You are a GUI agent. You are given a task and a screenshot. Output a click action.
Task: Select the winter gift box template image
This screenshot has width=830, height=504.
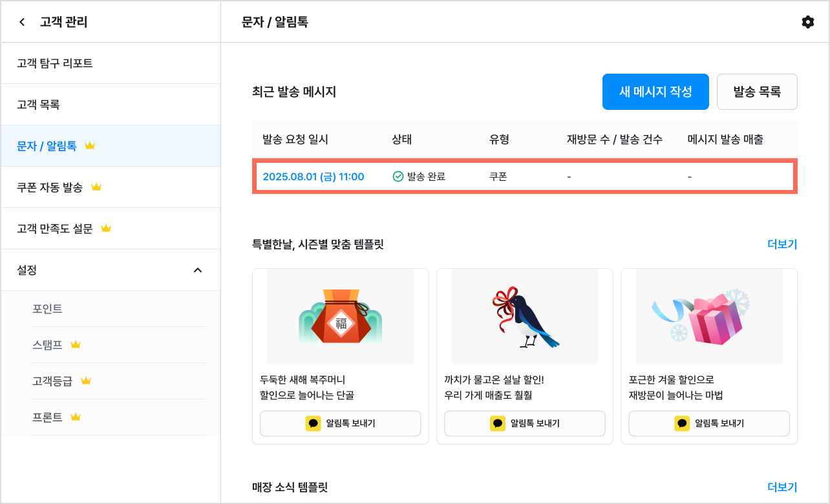pyautogui.click(x=709, y=317)
